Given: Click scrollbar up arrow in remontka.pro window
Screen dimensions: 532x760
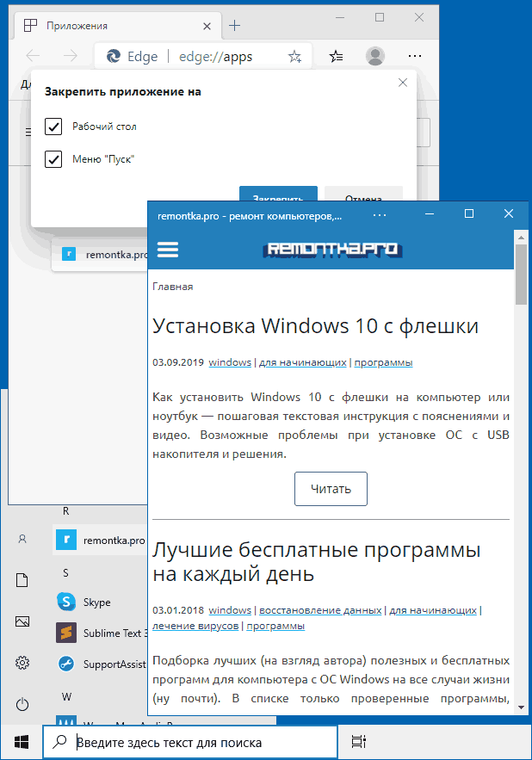Looking at the screenshot, I should pos(522,238).
